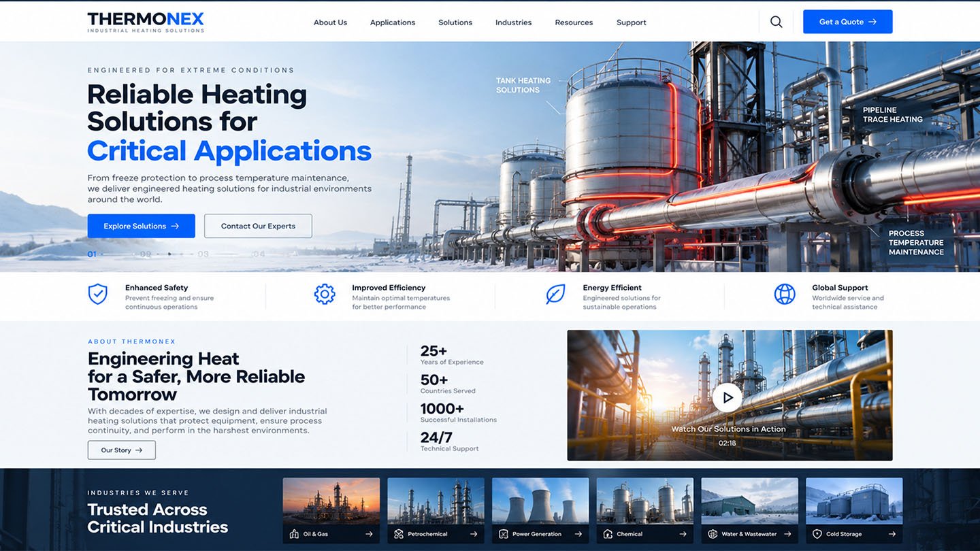Click the arrow on the Chemical card
This screenshot has width=980, height=551.
pos(683,534)
